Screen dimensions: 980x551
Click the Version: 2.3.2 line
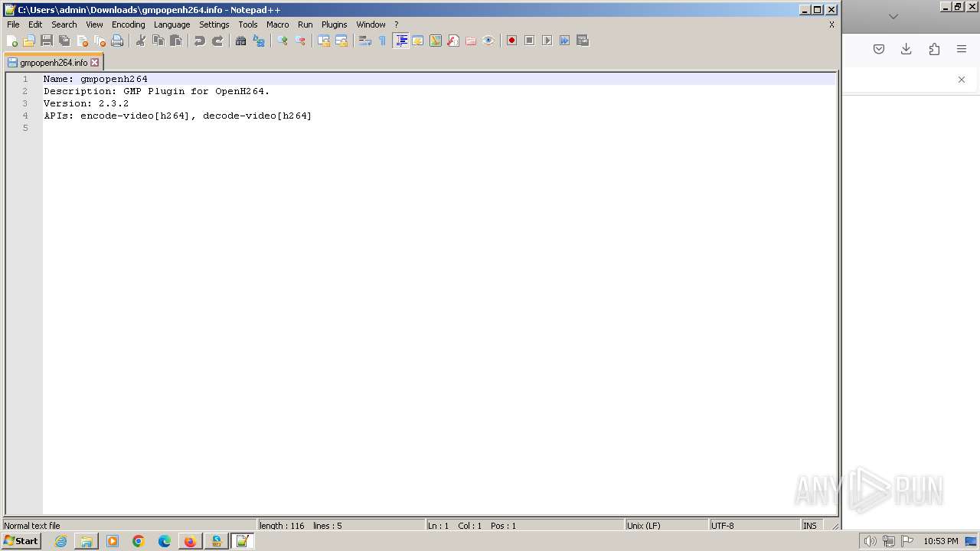pos(86,103)
